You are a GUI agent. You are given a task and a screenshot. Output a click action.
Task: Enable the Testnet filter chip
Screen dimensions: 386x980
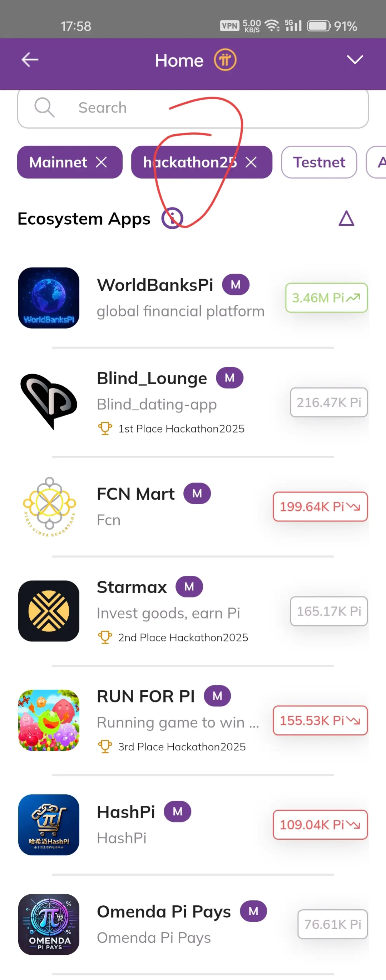click(x=318, y=162)
